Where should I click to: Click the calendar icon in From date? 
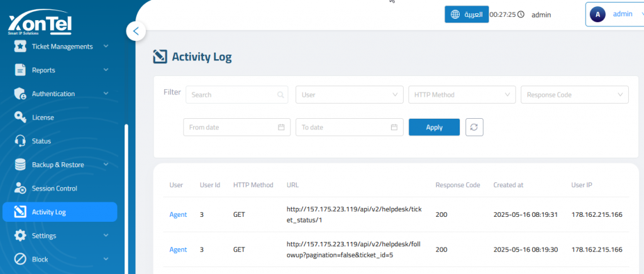point(281,127)
